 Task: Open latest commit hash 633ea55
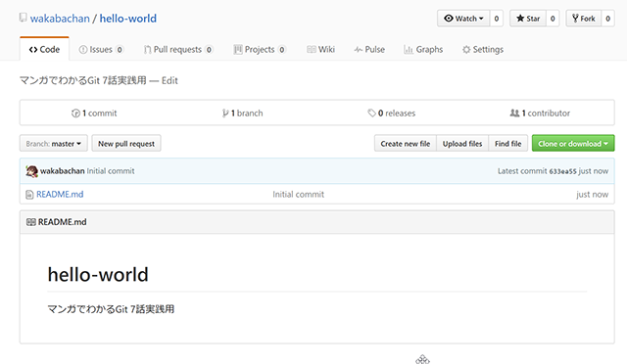coord(562,171)
